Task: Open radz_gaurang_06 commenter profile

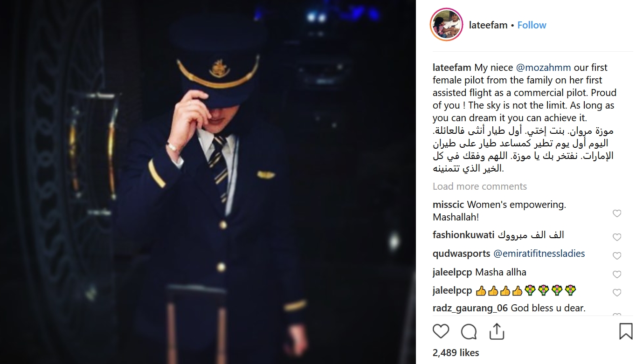Action: (x=470, y=308)
